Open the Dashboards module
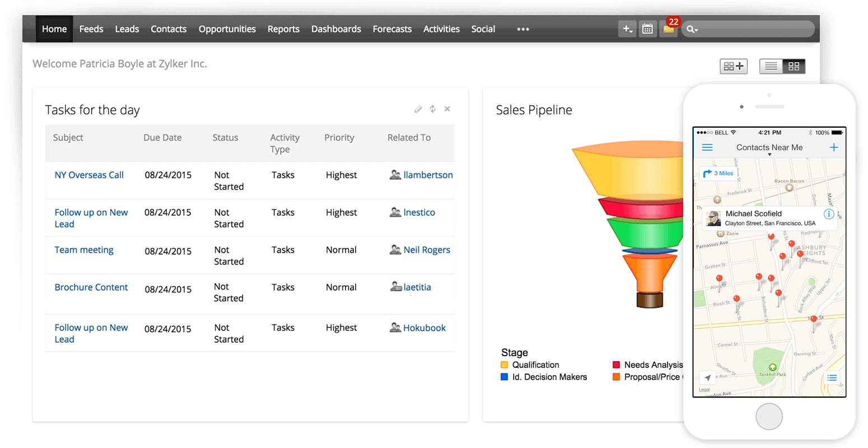The width and height of the screenshot is (868, 448). pos(336,29)
